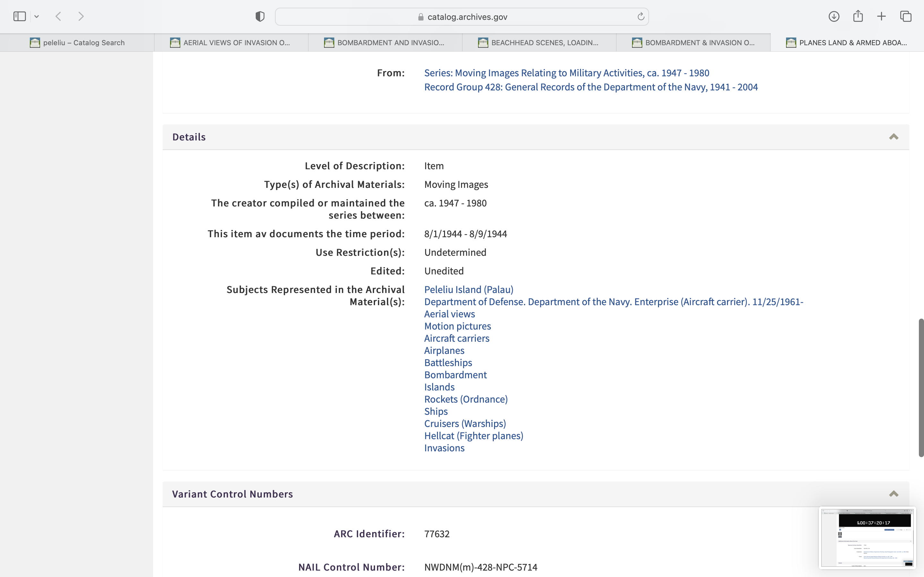Collapse the Details section

click(894, 137)
